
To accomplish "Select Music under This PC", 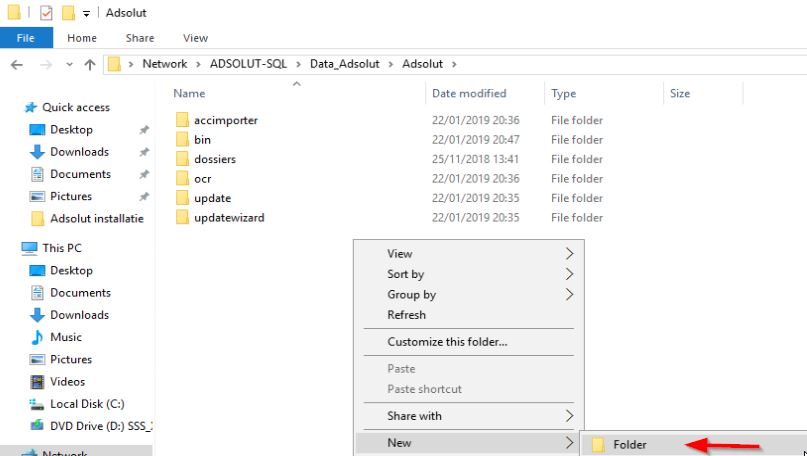I will 66,337.
